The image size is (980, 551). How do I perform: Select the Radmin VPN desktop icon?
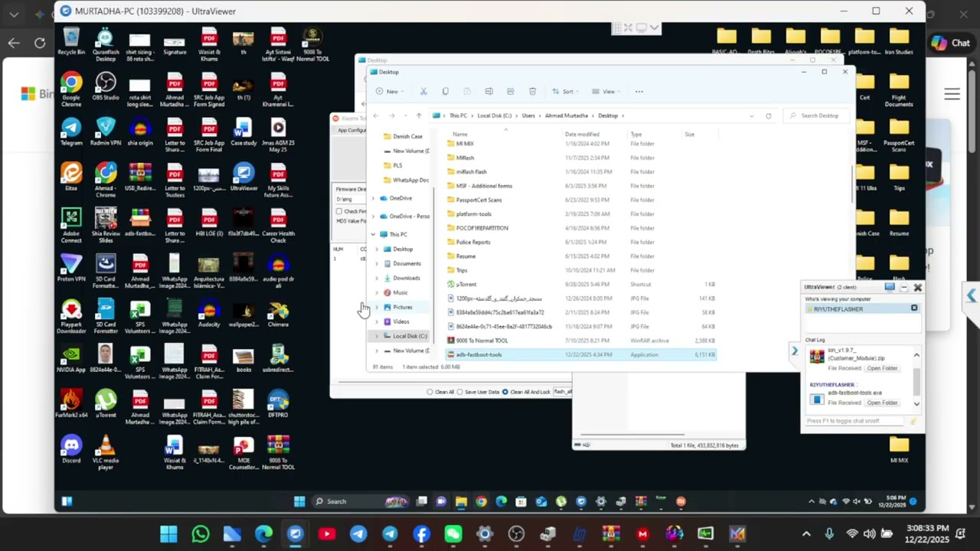click(106, 132)
